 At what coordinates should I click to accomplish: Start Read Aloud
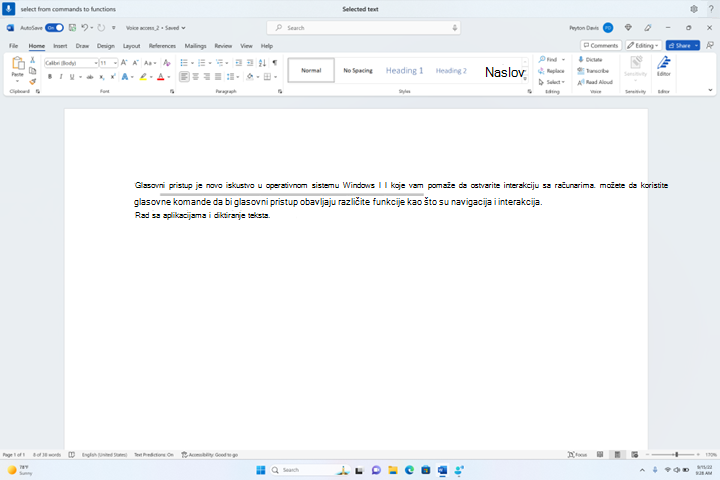tap(595, 82)
